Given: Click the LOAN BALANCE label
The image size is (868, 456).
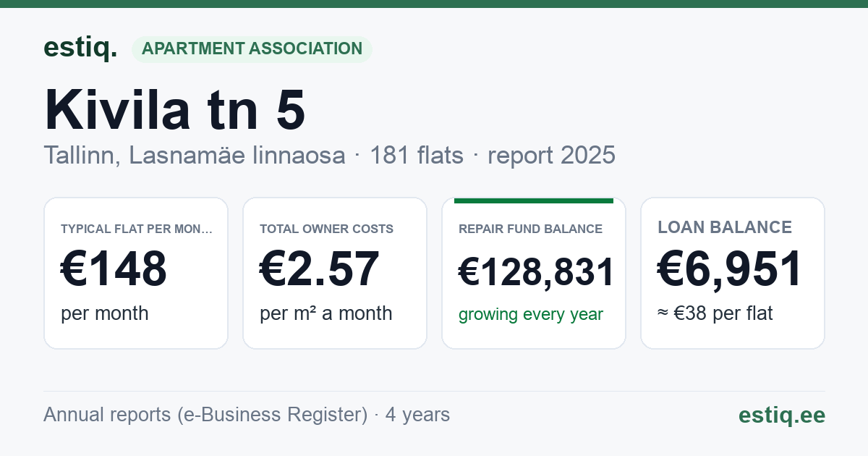Looking at the screenshot, I should click(x=725, y=227).
